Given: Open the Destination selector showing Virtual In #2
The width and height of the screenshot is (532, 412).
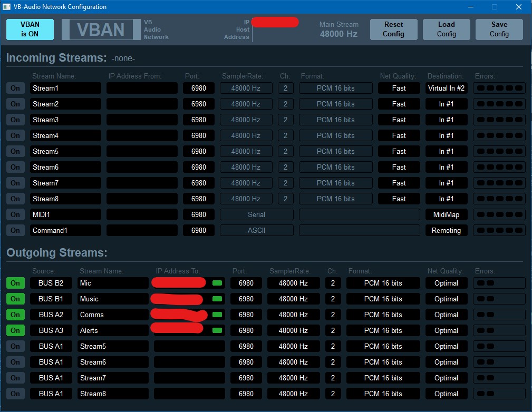Looking at the screenshot, I should pyautogui.click(x=446, y=88).
